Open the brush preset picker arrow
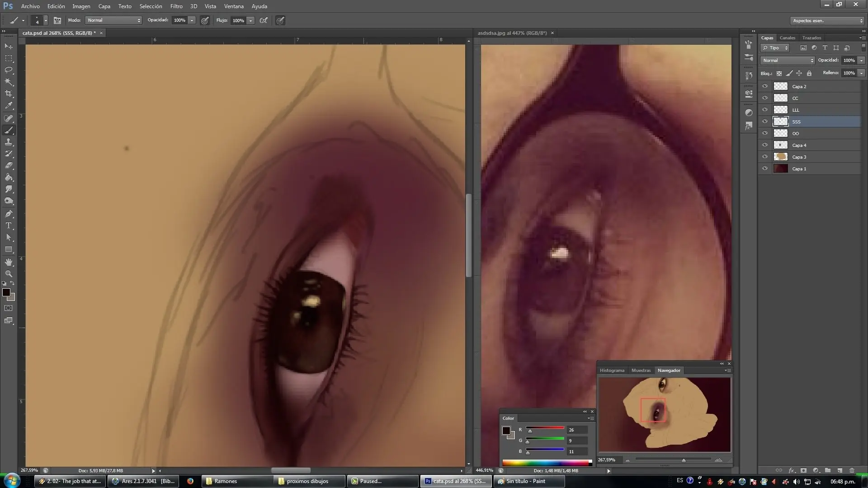The image size is (868, 488). tap(46, 20)
